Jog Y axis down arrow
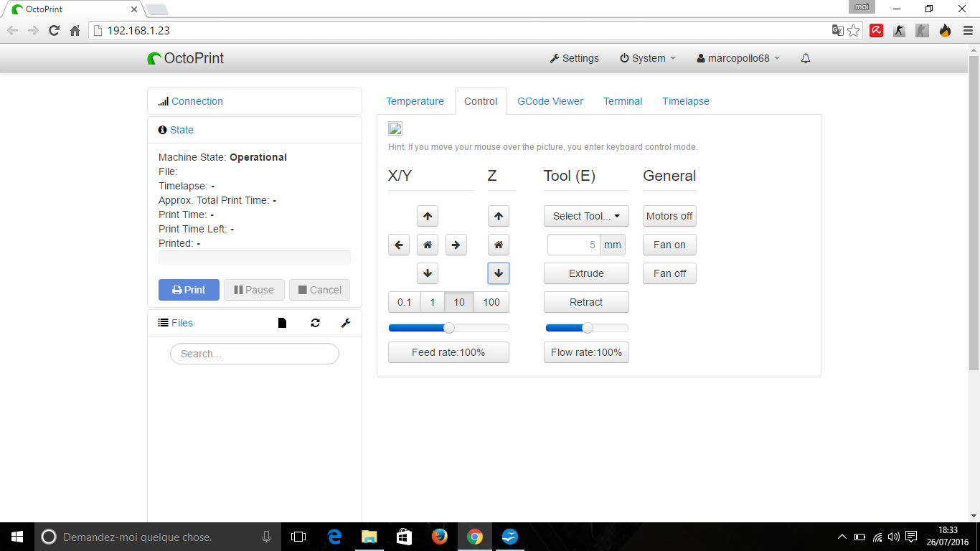980x551 pixels. [428, 273]
